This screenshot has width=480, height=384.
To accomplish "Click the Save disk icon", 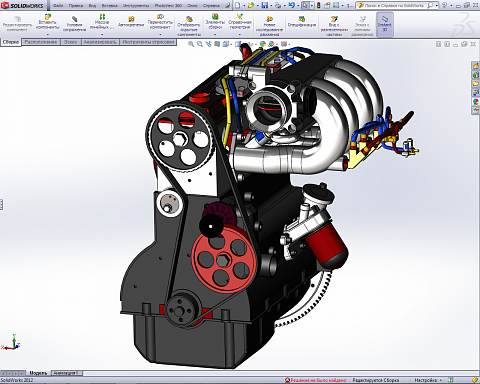I will 265,5.
